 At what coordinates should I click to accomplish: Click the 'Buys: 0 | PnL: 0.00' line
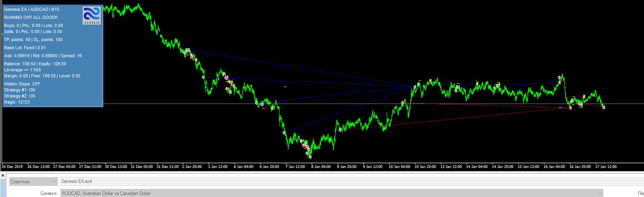pyautogui.click(x=33, y=25)
